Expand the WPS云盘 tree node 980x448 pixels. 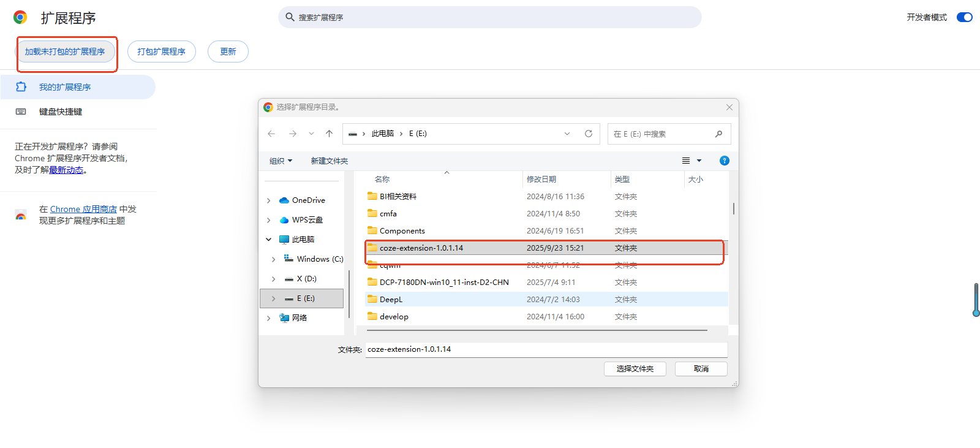pyautogui.click(x=269, y=220)
